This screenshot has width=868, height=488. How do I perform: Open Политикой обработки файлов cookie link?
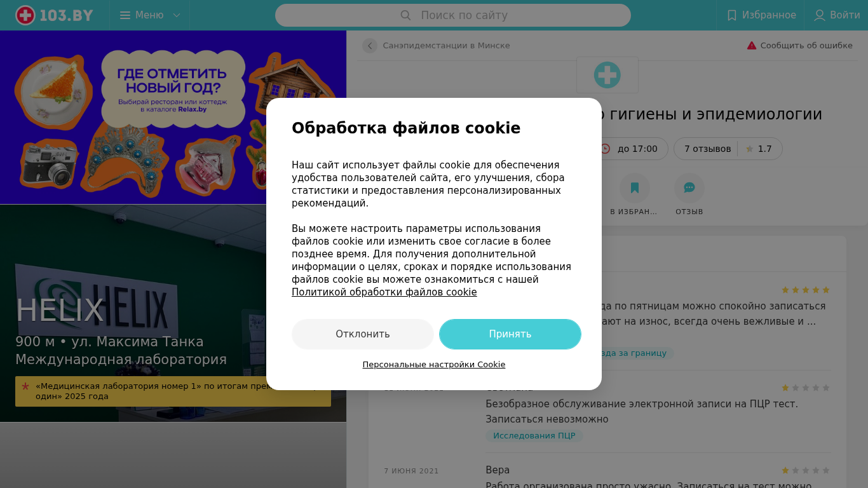click(384, 292)
